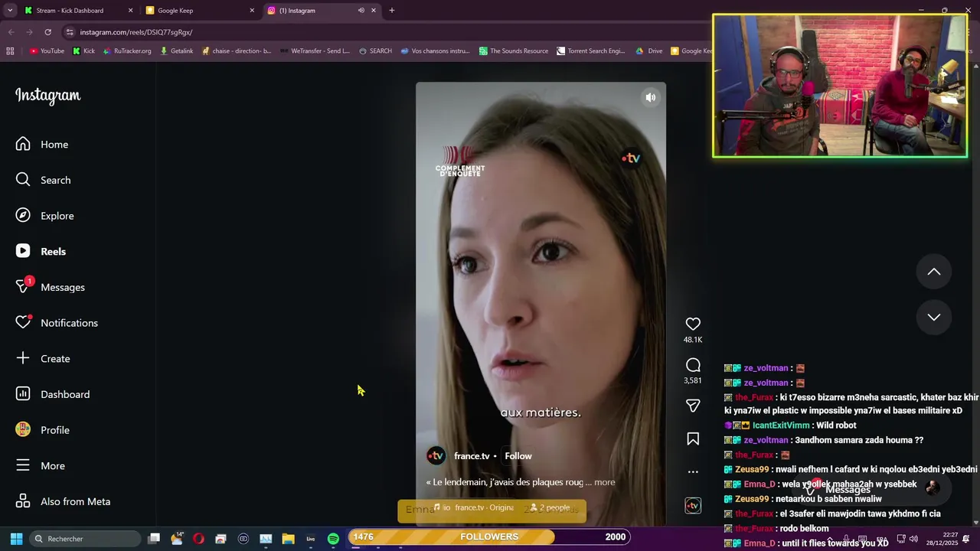Open Spotify from the taskbar

[x=333, y=539]
